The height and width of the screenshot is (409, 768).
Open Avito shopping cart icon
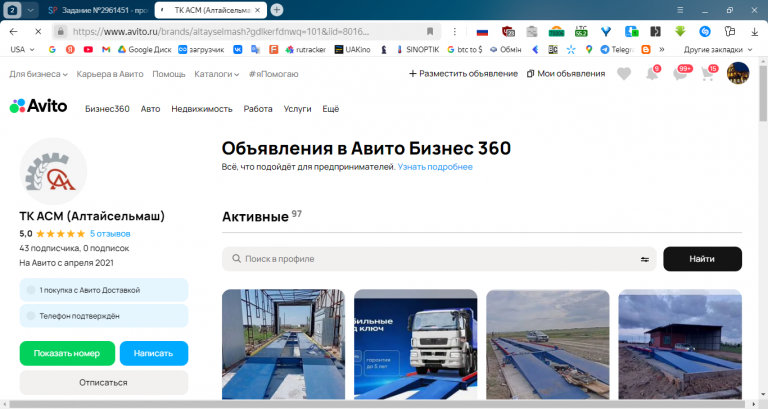(708, 74)
